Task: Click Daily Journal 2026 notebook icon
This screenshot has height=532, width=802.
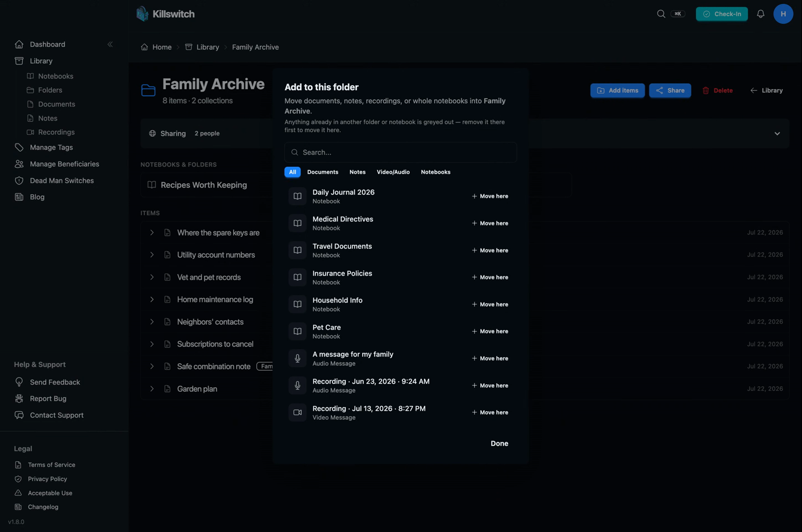Action: coord(297,196)
